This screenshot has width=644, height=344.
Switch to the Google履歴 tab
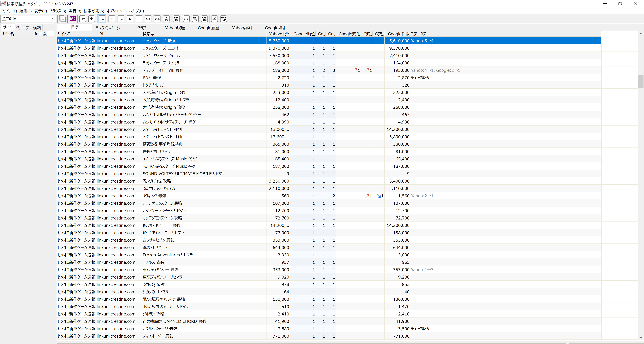click(x=208, y=28)
